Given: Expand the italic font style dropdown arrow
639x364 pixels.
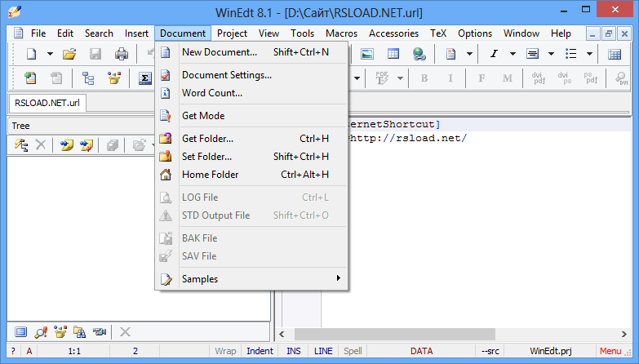Looking at the screenshot, I should (513, 53).
